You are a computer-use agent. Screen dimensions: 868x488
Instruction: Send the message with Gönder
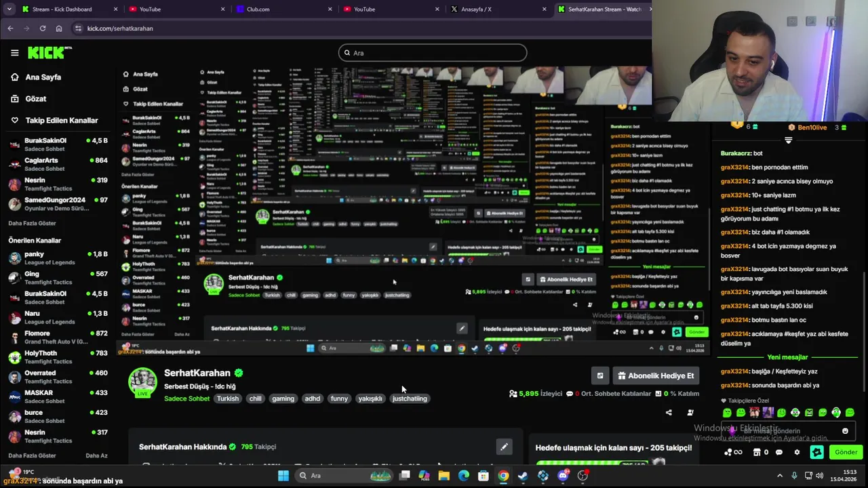point(846,452)
